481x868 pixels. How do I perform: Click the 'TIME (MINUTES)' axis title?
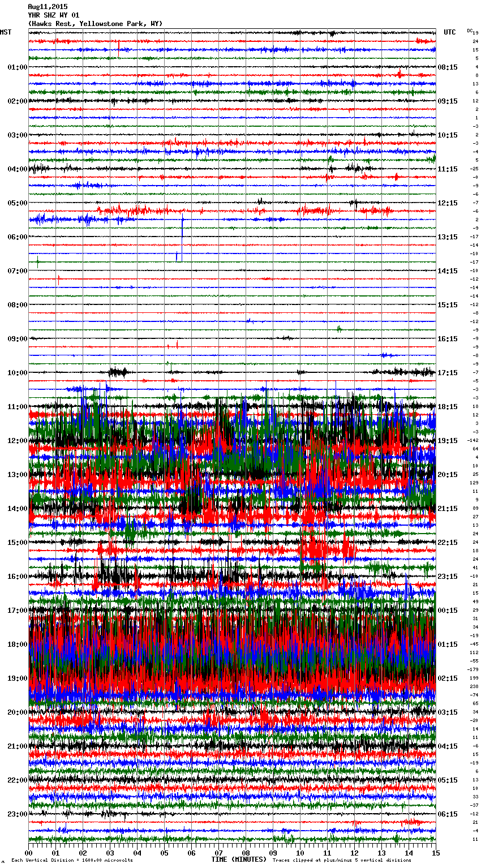click(x=239, y=860)
